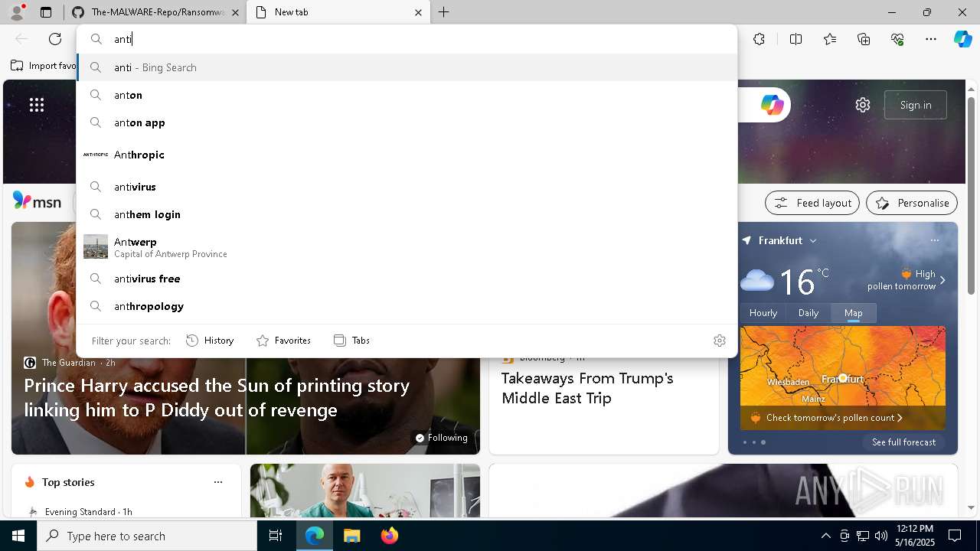Open address bar search settings gear
This screenshot has height=551, width=980.
point(719,341)
